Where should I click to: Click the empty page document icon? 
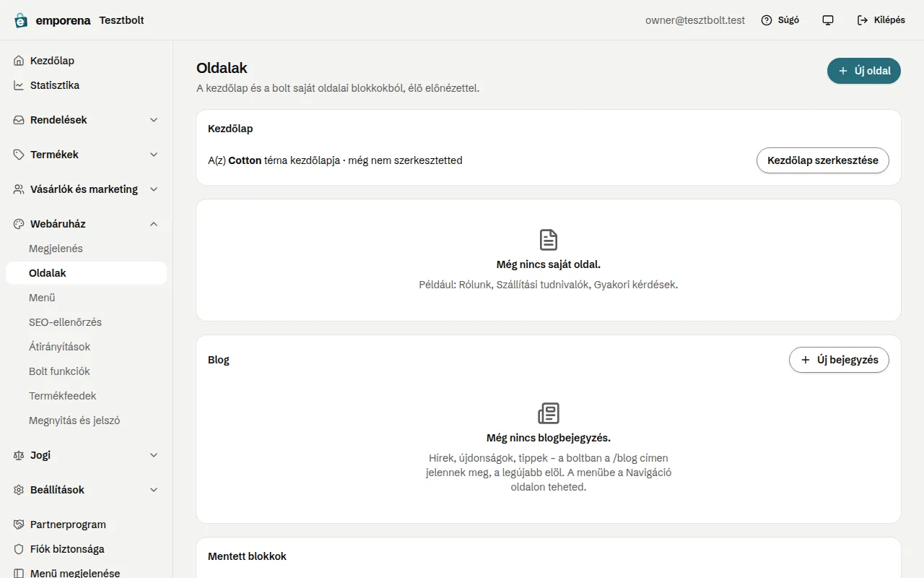549,240
